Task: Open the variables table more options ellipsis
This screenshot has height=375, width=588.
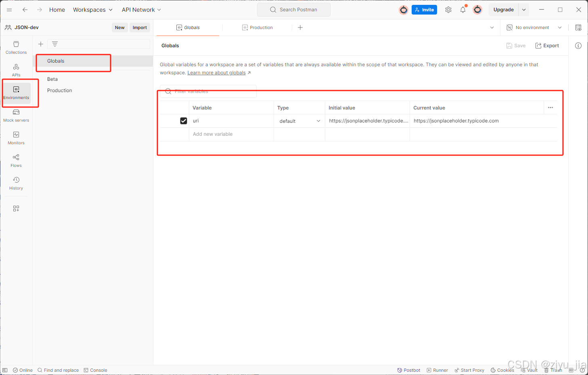Action: click(x=550, y=107)
